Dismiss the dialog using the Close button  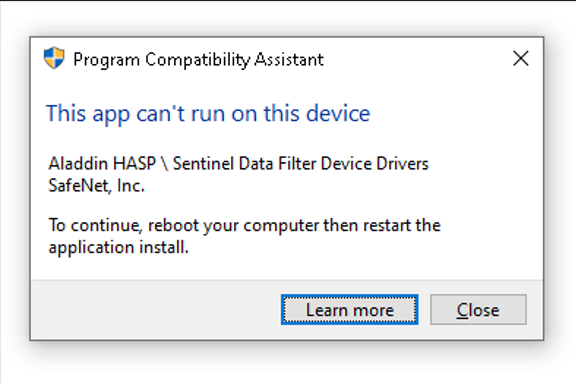pyautogui.click(x=478, y=310)
